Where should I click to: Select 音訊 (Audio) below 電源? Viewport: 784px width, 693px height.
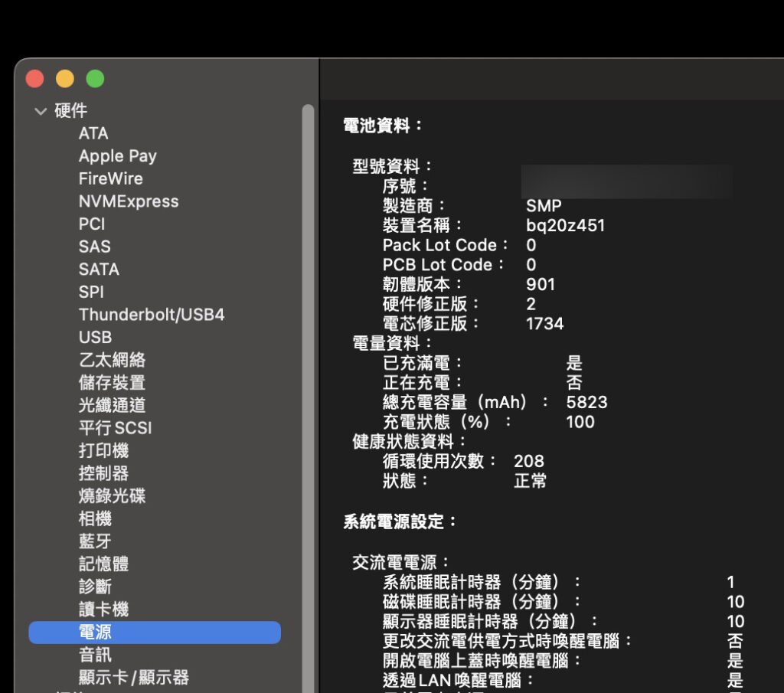[x=95, y=655]
